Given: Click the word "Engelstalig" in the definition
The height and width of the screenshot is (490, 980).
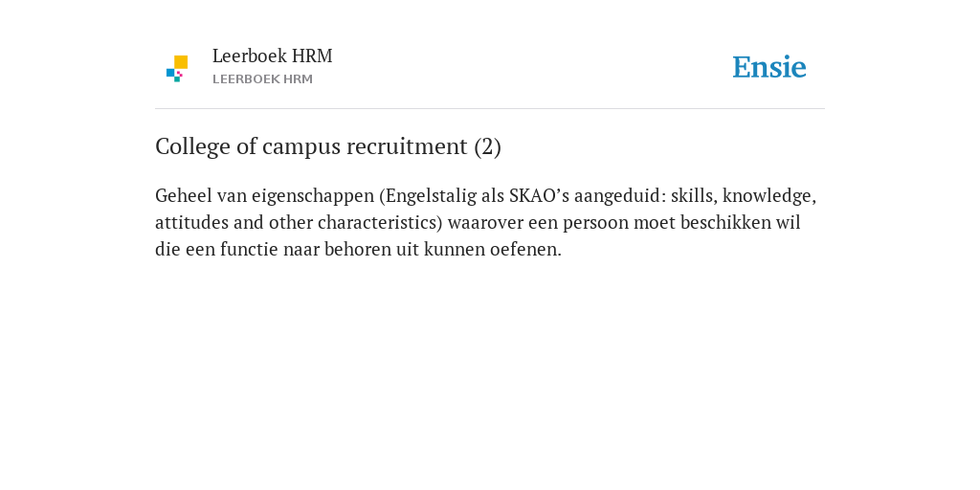Looking at the screenshot, I should coord(427,196).
